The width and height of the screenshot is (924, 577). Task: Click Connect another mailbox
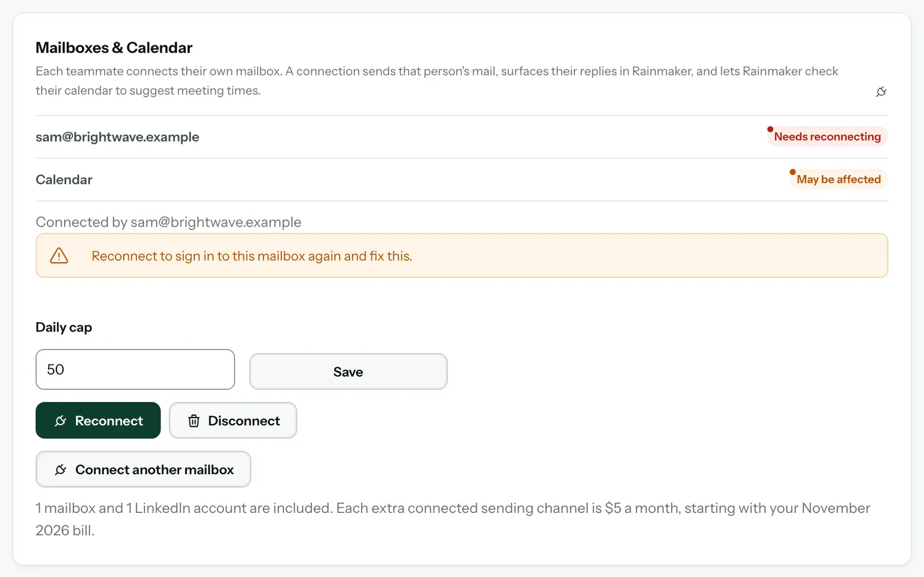pos(143,469)
